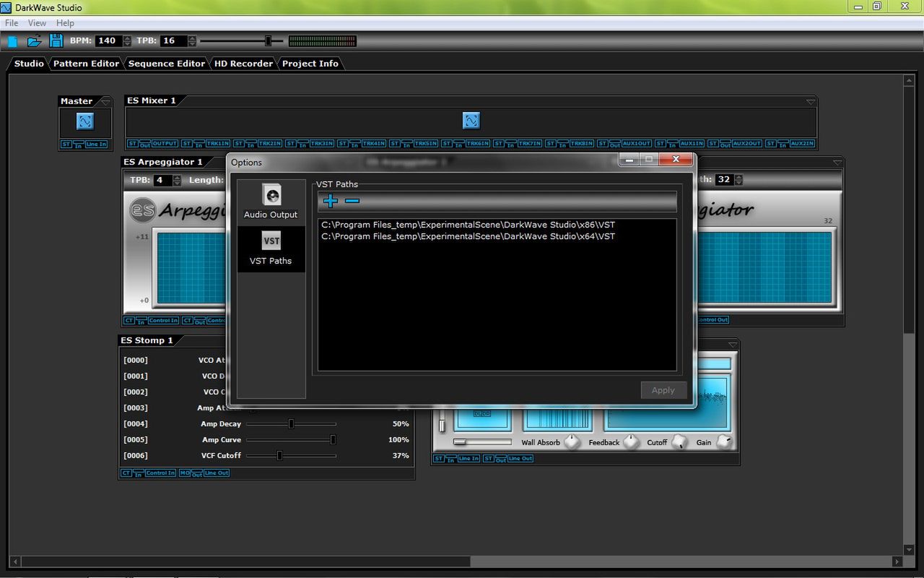This screenshot has height=578, width=924.
Task: Click the ES Mixer TRK2IN connector
Action: [271, 144]
